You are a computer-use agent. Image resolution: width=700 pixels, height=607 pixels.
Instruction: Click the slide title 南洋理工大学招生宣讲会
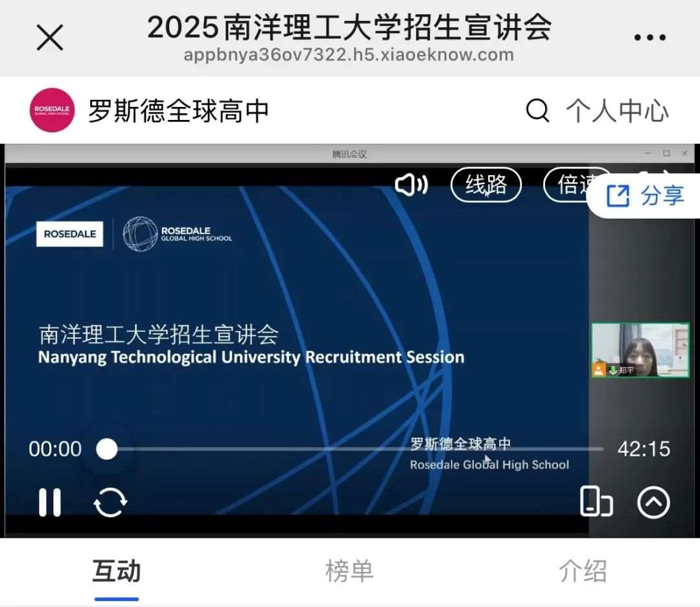[x=159, y=334]
